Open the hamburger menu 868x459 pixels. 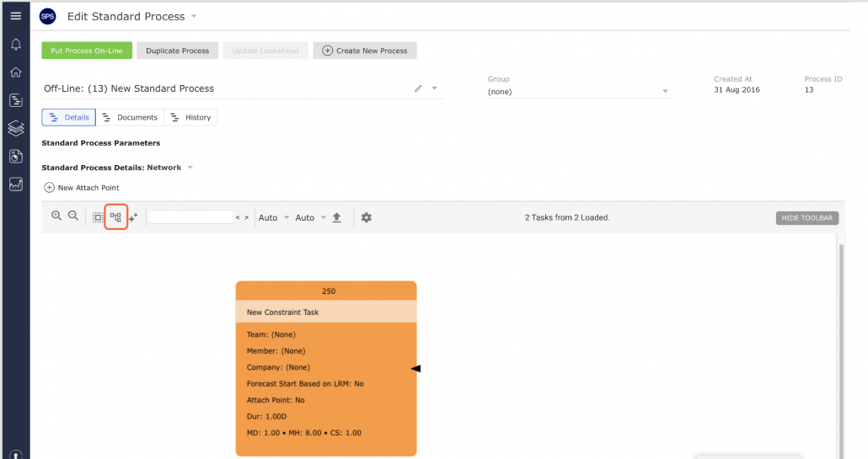point(16,16)
